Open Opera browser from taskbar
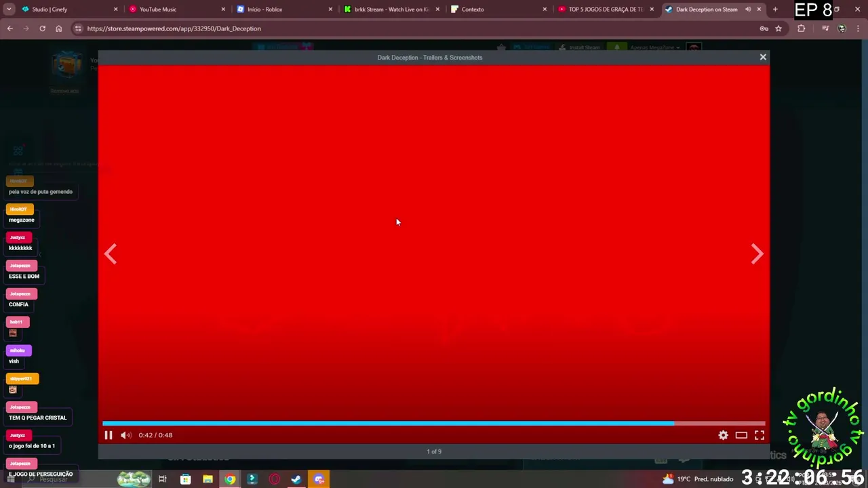 point(275,479)
